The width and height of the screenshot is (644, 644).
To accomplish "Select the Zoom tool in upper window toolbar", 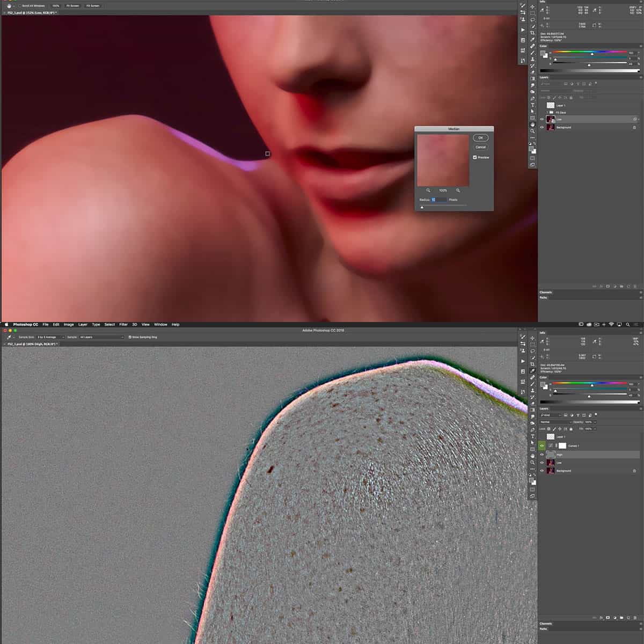I will click(532, 131).
